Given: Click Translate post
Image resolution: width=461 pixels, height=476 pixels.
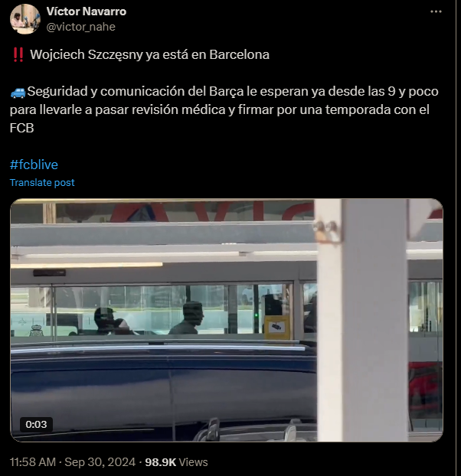Looking at the screenshot, I should pos(42,182).
